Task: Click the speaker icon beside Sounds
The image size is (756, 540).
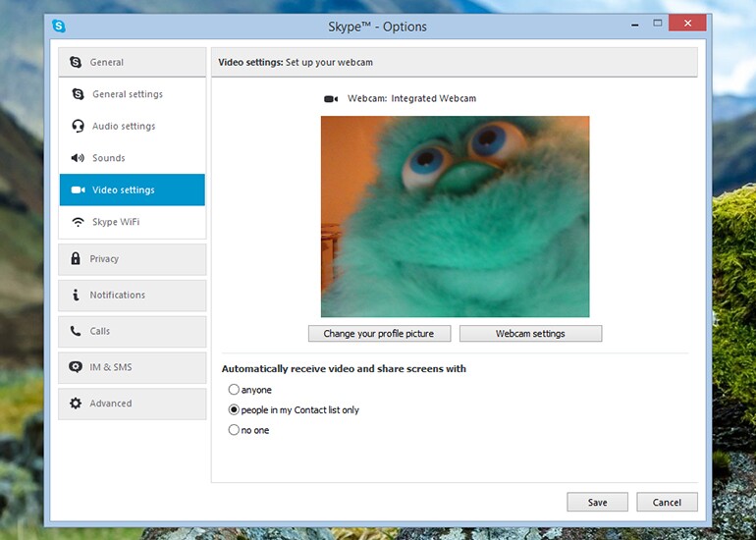Action: coord(78,158)
